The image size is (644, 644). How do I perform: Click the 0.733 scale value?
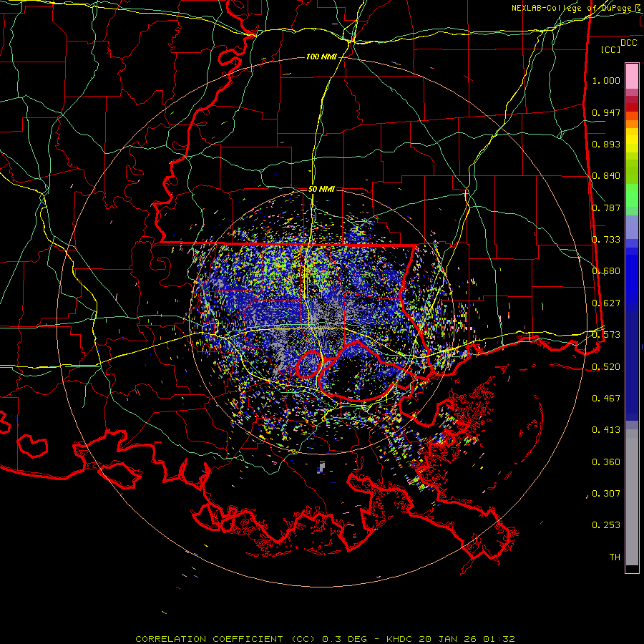[606, 240]
